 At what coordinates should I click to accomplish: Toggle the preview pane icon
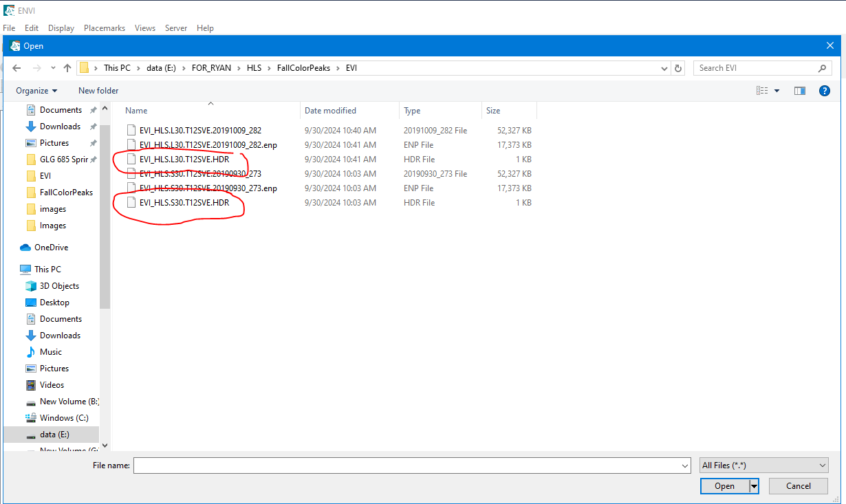[x=799, y=91]
